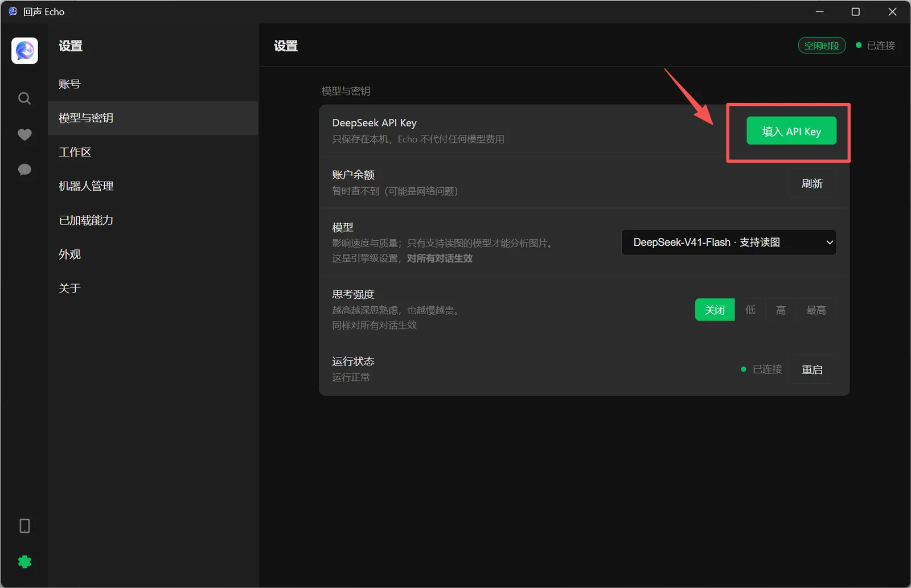This screenshot has height=588, width=911.
Task: Set thinking intensity to 最高
Action: pyautogui.click(x=816, y=310)
